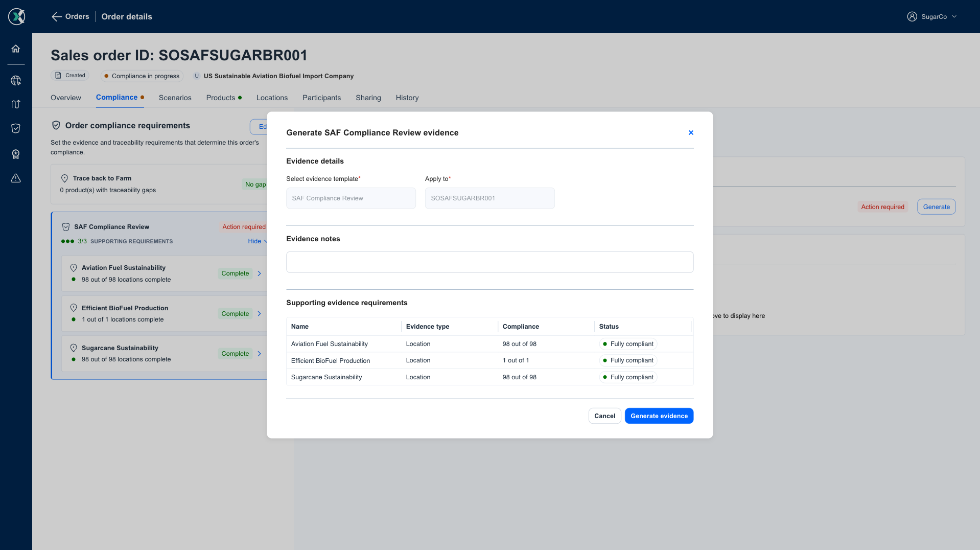
Task: Open the warning triangle alerts icon
Action: [x=16, y=178]
